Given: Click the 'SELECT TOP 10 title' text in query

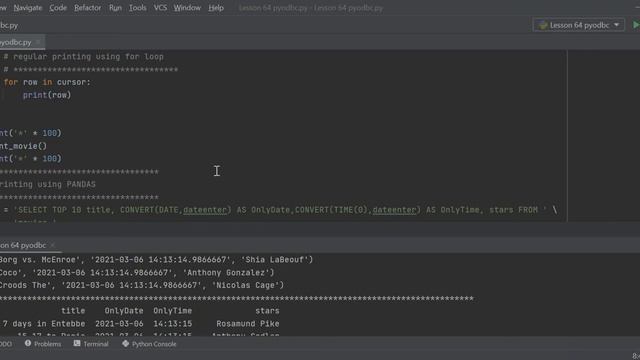Looking at the screenshot, I should coord(64,210).
